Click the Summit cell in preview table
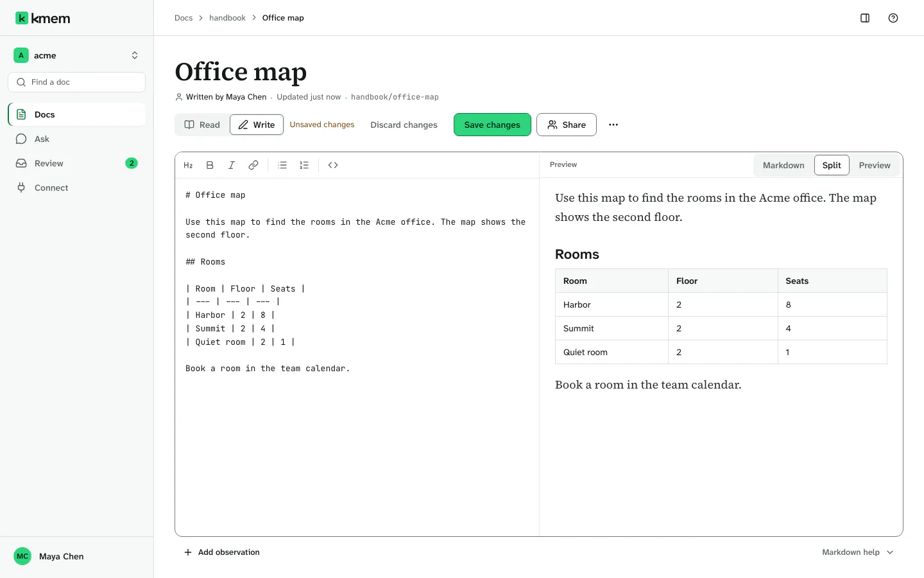The height and width of the screenshot is (578, 924). tap(612, 328)
